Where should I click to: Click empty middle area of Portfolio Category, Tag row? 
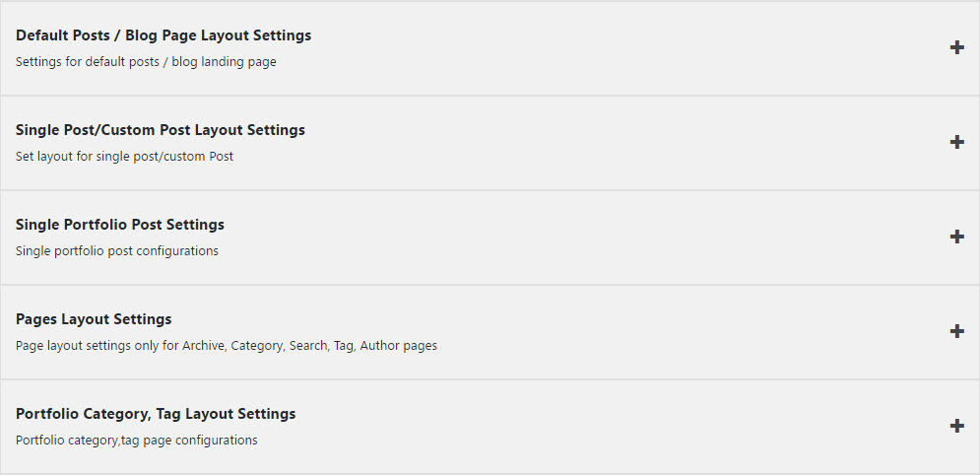611,426
